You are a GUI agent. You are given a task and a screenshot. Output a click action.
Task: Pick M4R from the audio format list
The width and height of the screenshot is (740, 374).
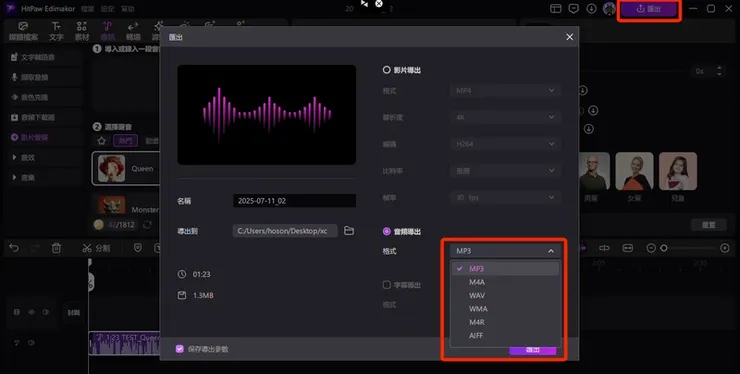[505, 322]
